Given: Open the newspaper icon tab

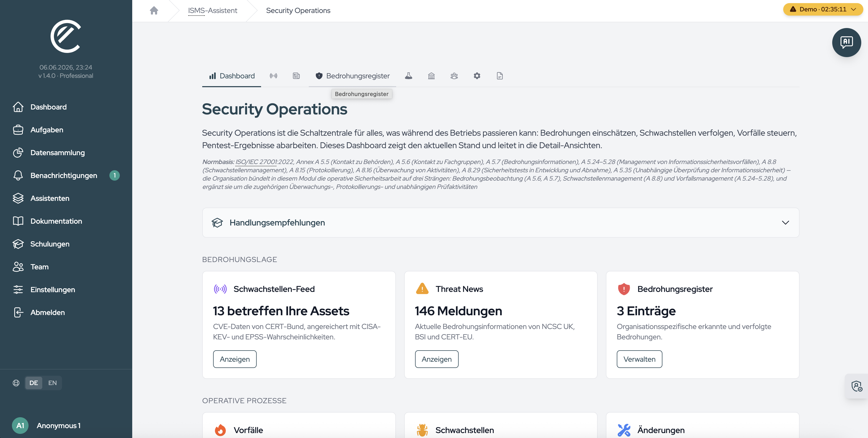Looking at the screenshot, I should pos(296,76).
